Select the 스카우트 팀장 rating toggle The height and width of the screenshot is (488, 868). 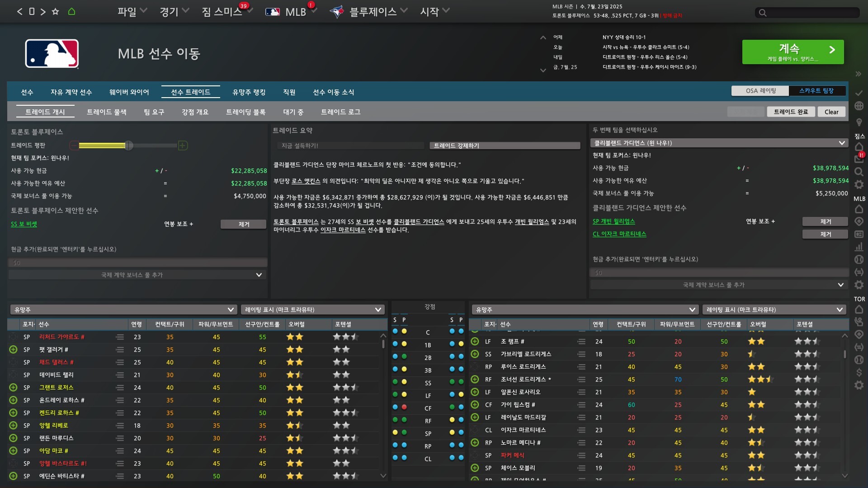816,91
